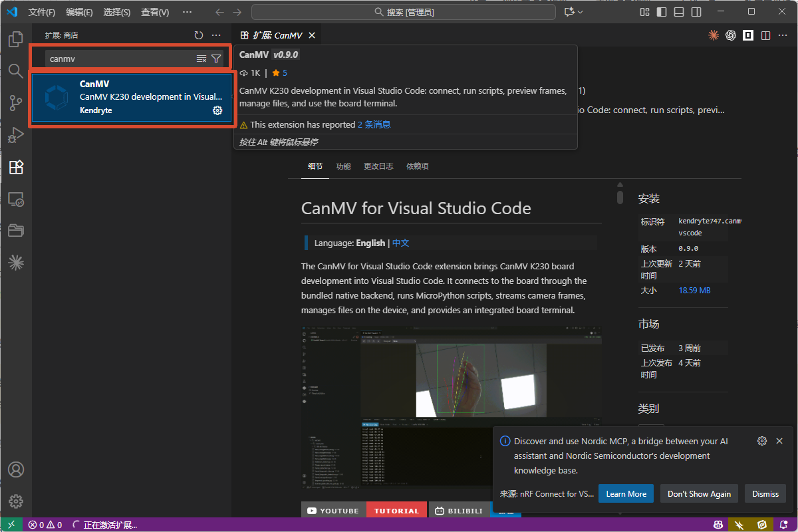Clear the extension search results

pos(201,59)
